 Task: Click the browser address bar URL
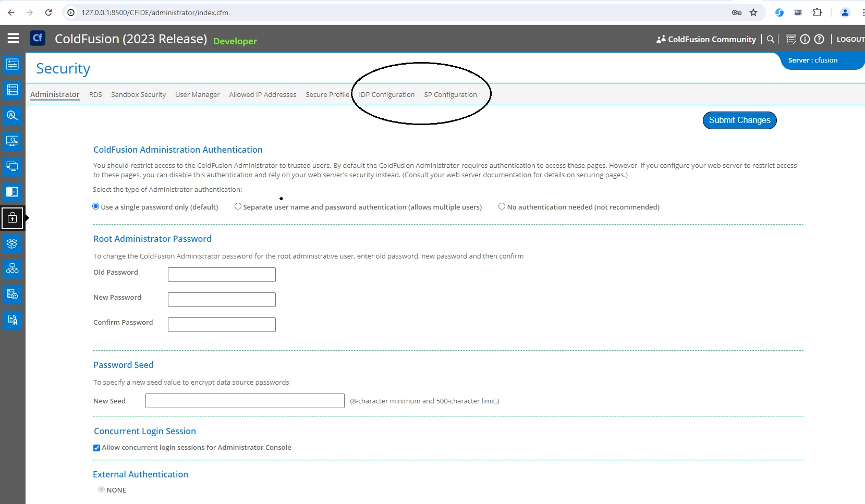155,13
